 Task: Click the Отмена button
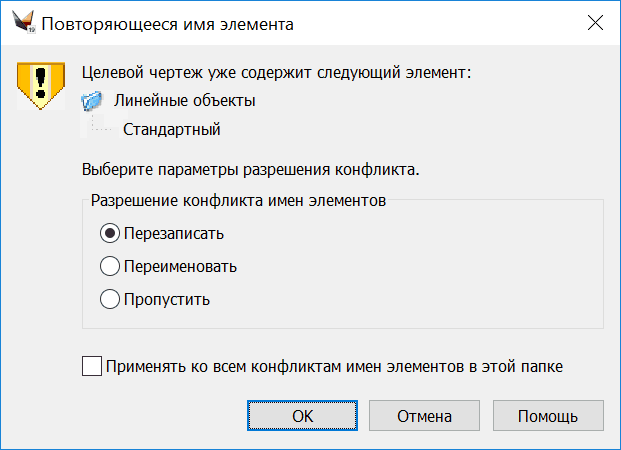click(x=424, y=416)
